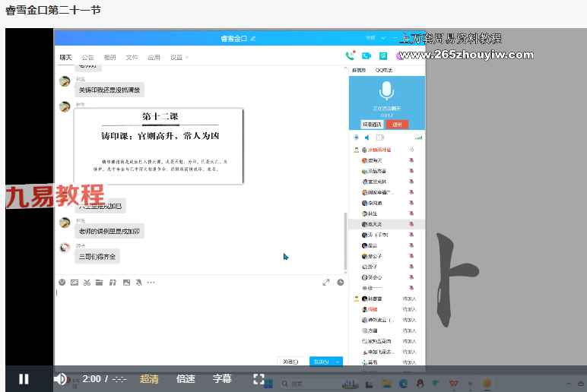587x392 pixels.
Task: Open the emoji picker in chat toolbar
Action: [x=62, y=283]
